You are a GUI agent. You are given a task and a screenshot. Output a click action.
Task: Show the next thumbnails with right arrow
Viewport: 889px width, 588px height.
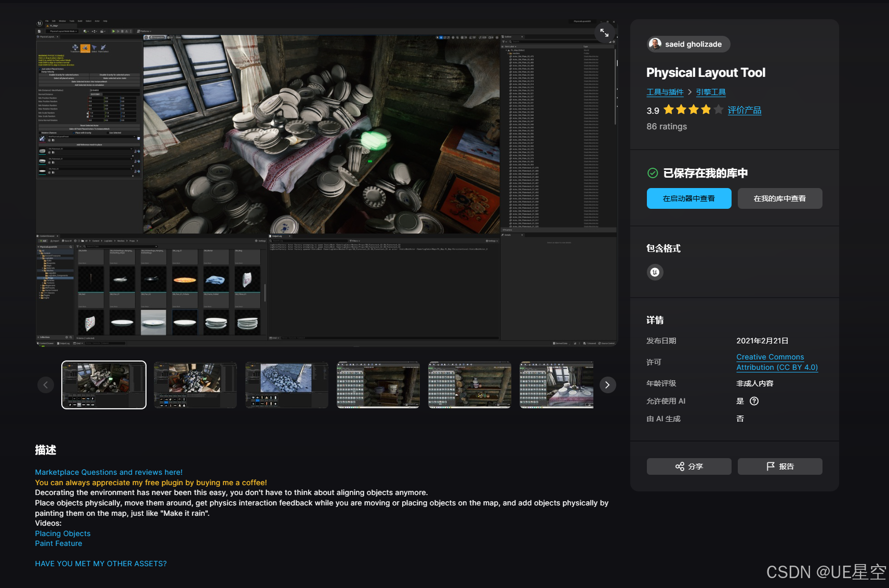coord(607,385)
